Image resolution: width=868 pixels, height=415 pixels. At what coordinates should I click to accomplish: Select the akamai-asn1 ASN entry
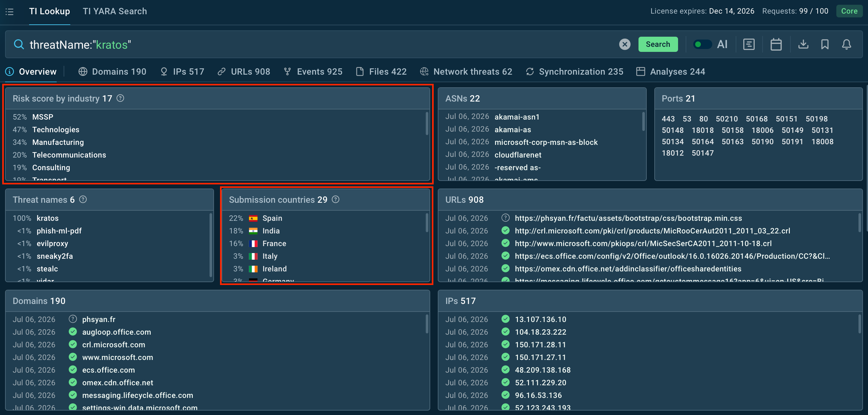point(517,117)
